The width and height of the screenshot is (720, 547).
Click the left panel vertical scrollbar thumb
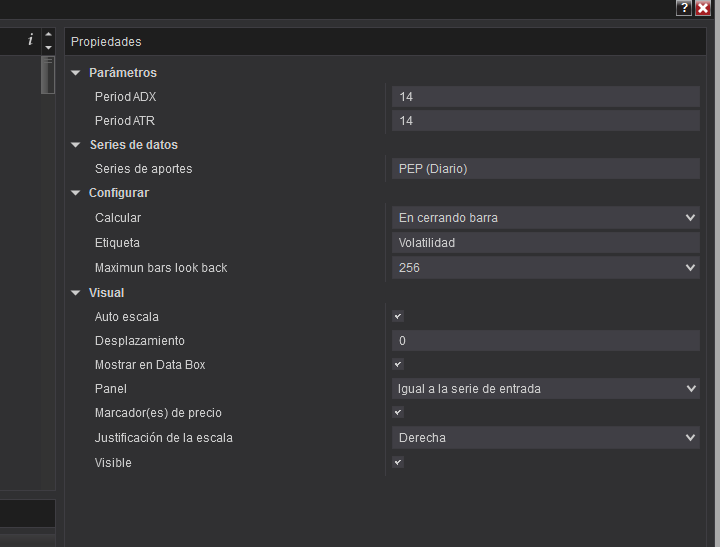click(48, 75)
